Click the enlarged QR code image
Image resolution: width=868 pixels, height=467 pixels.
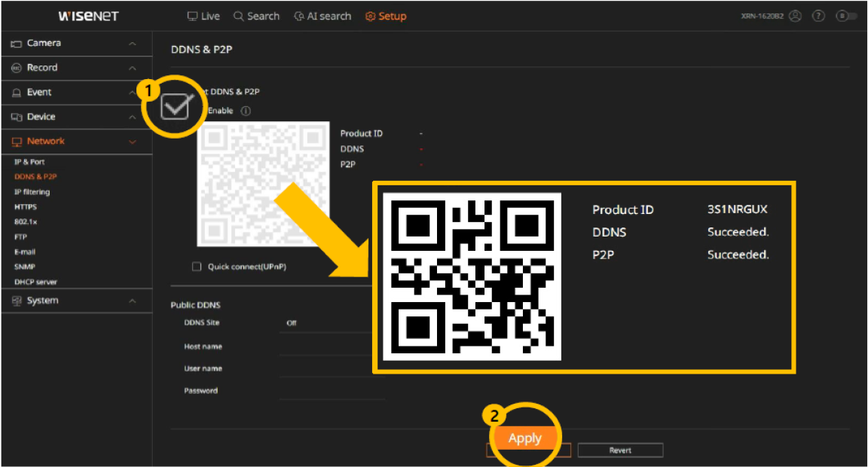pyautogui.click(x=472, y=276)
